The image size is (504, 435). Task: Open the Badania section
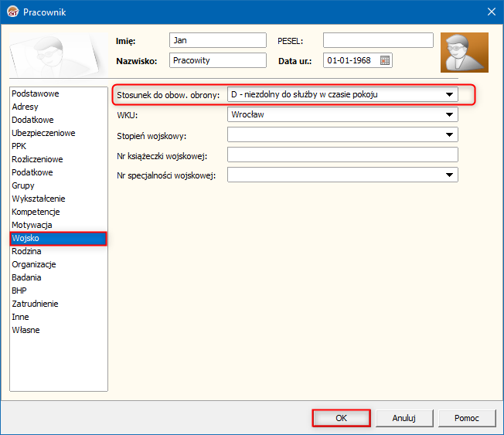point(59,277)
